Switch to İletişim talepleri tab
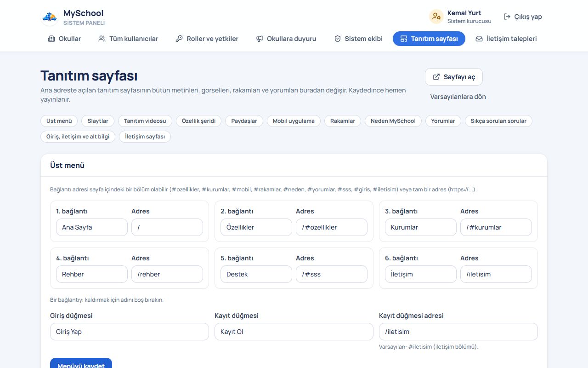The image size is (588, 368). tap(506, 39)
